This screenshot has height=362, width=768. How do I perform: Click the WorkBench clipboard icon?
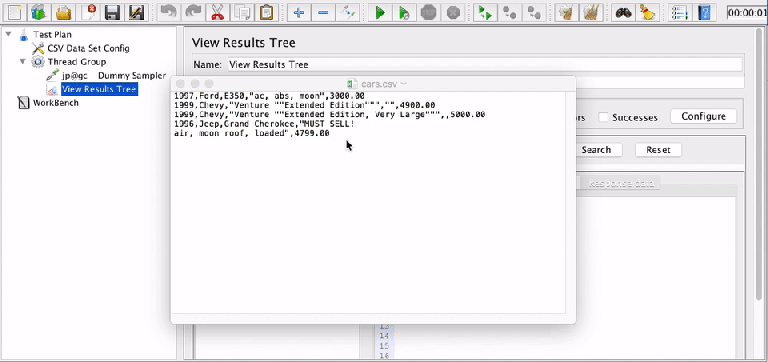tap(23, 102)
